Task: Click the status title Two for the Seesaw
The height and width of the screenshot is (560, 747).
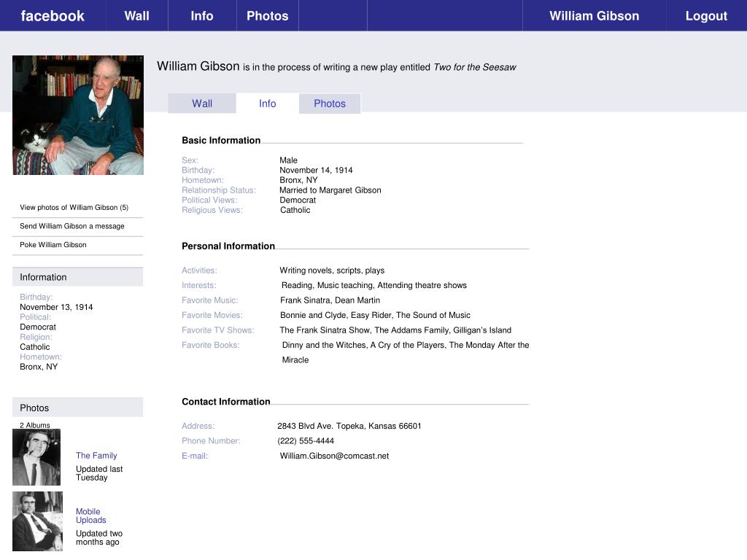Action: pos(474,67)
